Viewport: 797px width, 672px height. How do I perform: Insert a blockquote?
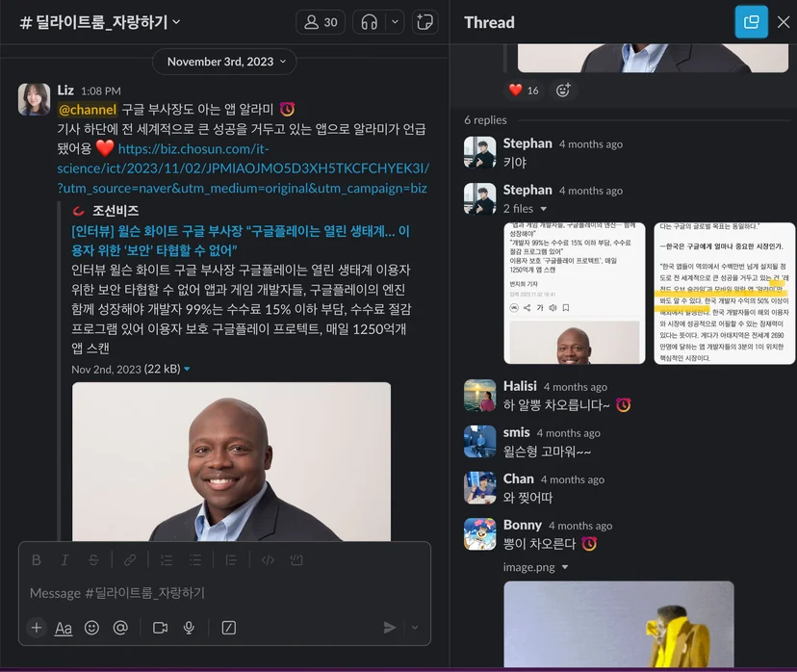click(231, 560)
